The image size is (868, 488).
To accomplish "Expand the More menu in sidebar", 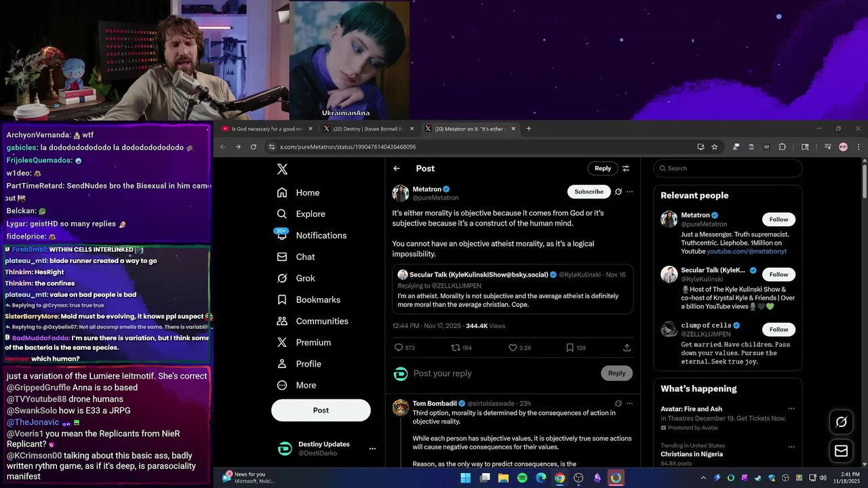I will pos(296,385).
